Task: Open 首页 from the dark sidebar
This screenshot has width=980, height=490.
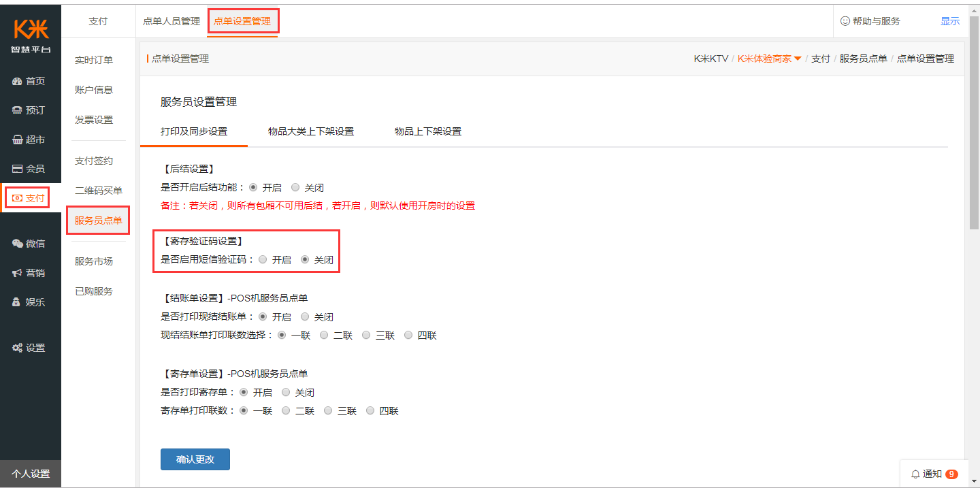Action: point(29,81)
